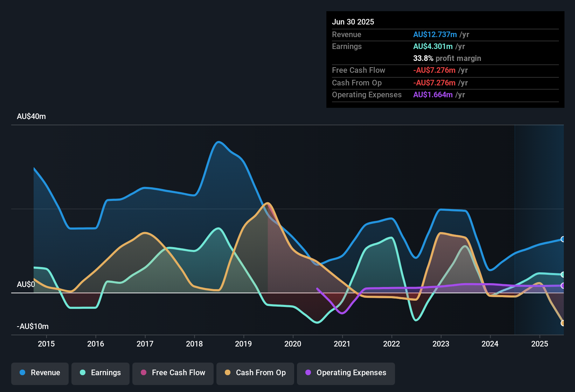Toggle the Operating Expenses series visibility

point(346,373)
